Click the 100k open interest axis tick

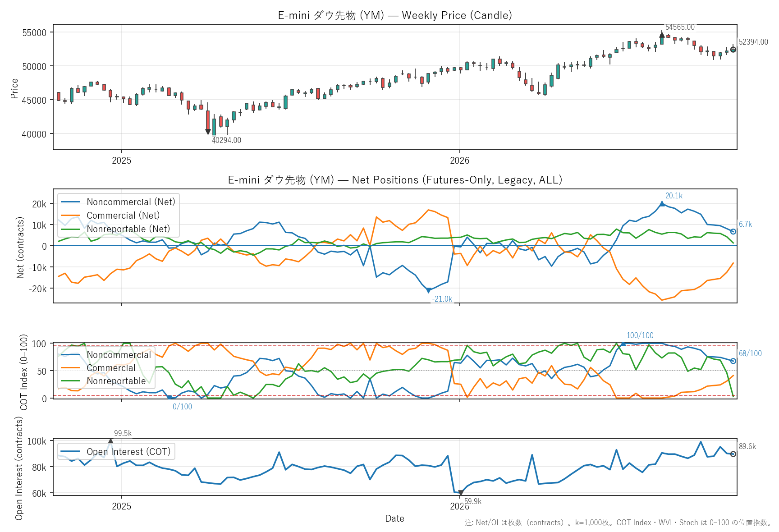[x=37, y=441]
